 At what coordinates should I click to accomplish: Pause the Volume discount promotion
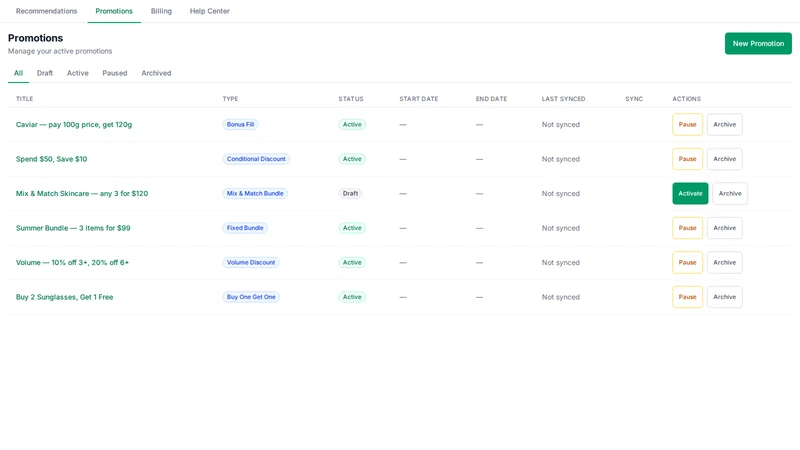click(687, 263)
